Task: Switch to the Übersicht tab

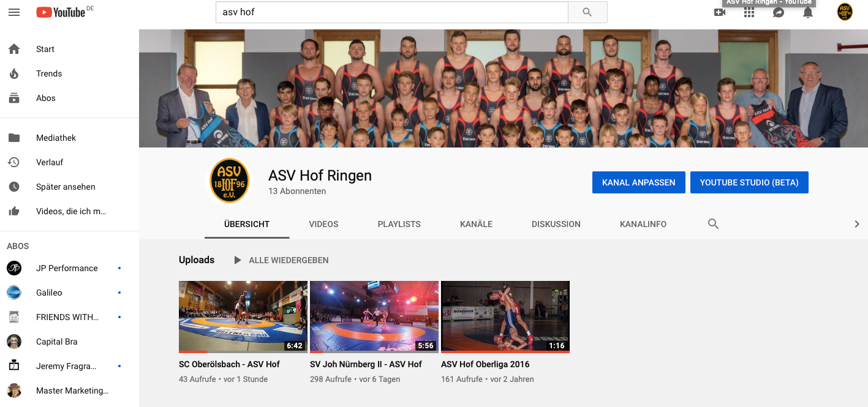Action: click(x=247, y=224)
